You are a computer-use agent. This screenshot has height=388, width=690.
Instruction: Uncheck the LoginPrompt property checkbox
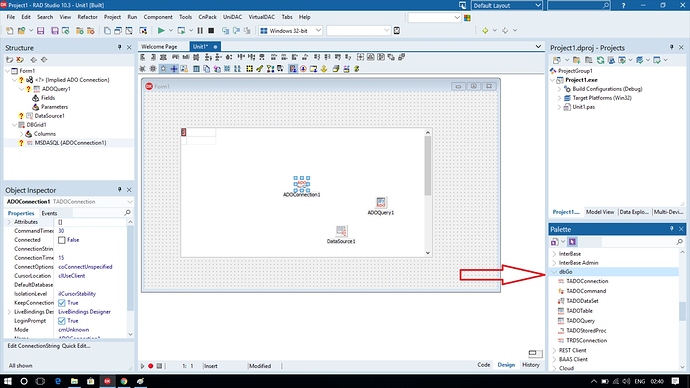tap(62, 321)
